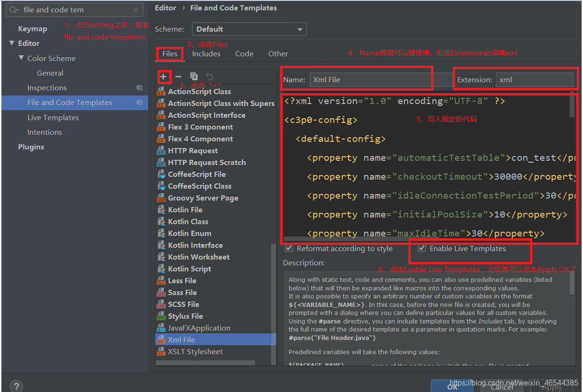This screenshot has height=392, width=583.
Task: Select Kotlin Script template
Action: coord(216,269)
